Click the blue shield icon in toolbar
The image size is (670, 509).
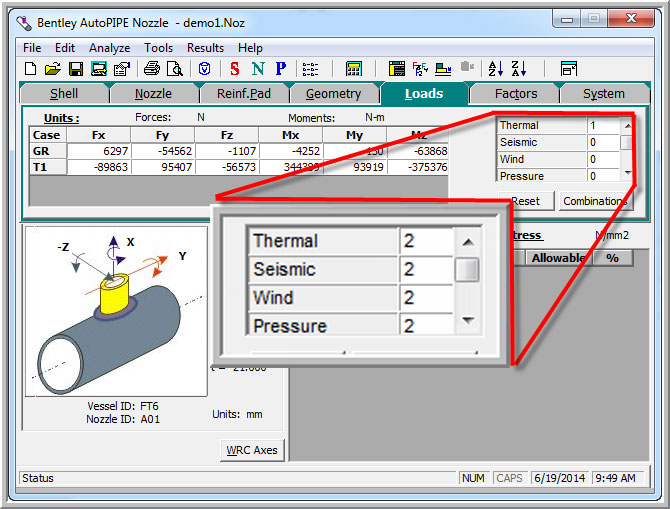pyautogui.click(x=205, y=68)
